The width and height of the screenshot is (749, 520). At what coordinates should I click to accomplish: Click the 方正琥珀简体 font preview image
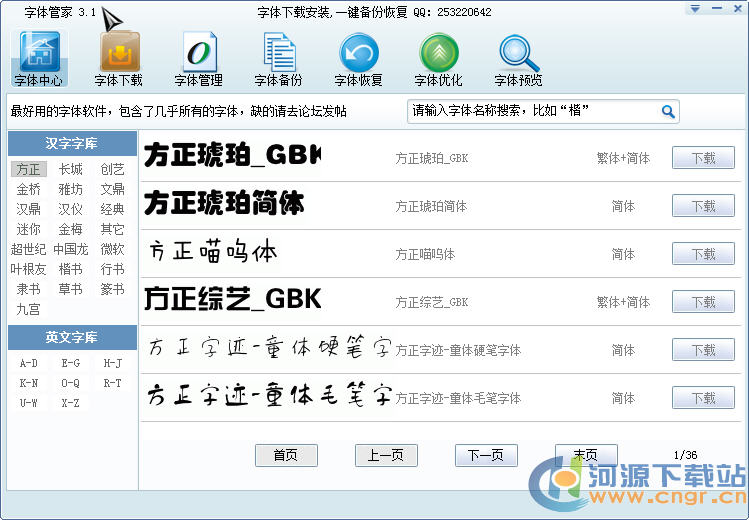coord(224,203)
